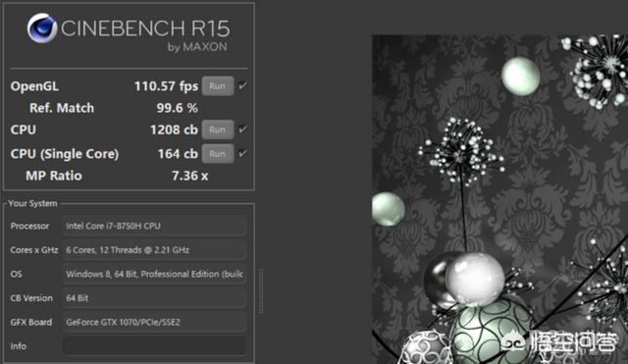This screenshot has width=628, height=364.
Task: Click the rendered benchmark scene image
Action: coord(499,199)
